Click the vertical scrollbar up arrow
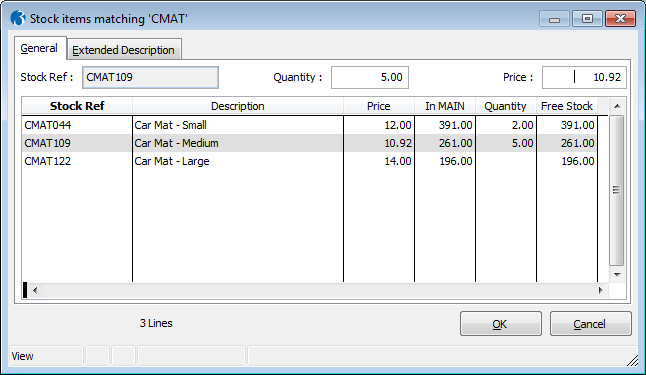This screenshot has height=375, width=646. click(617, 106)
